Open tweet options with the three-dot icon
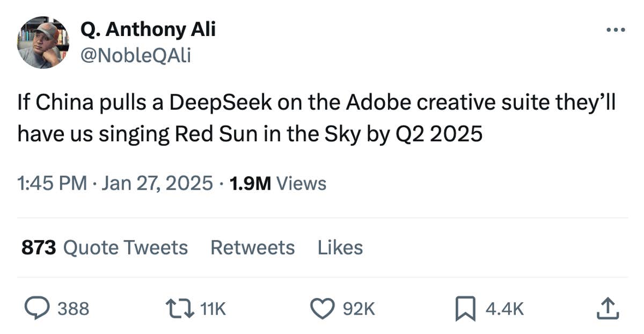The image size is (644, 334). (617, 31)
